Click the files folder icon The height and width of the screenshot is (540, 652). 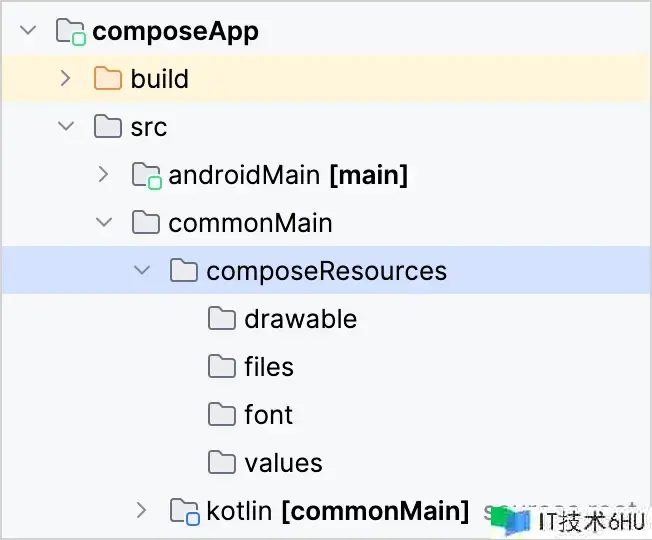222,367
